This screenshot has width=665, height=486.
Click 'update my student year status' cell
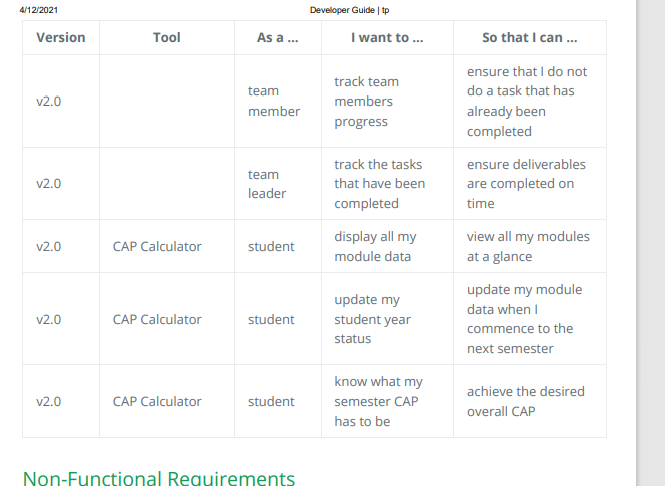(372, 319)
